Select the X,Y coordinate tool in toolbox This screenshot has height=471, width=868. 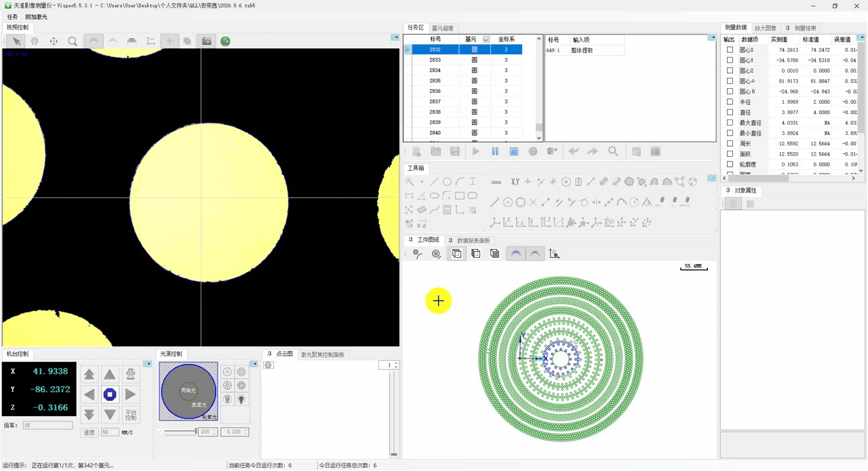click(515, 182)
